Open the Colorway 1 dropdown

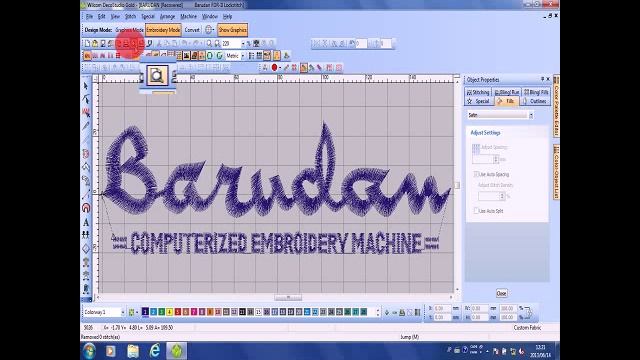coord(123,312)
